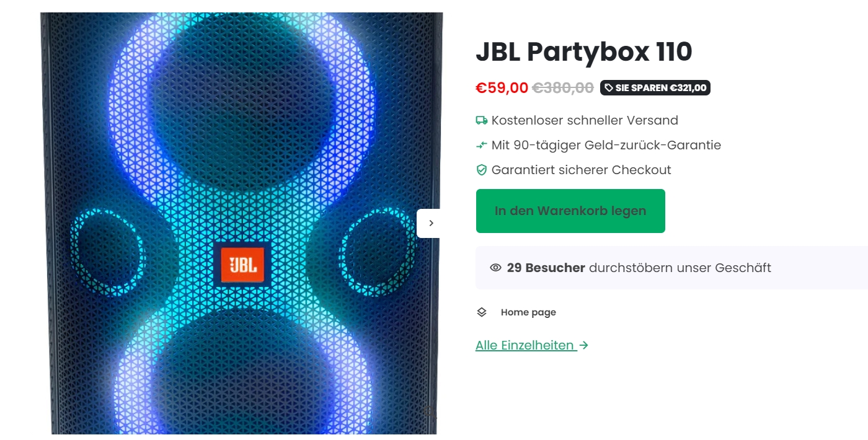Click the Home page collection link
This screenshot has height=440, width=868.
[528, 312]
